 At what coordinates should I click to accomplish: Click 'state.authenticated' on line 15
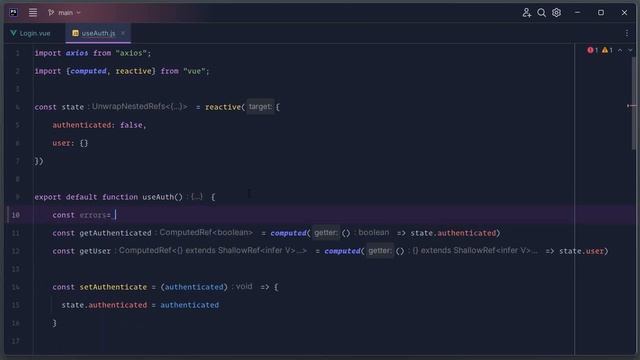tap(104, 305)
